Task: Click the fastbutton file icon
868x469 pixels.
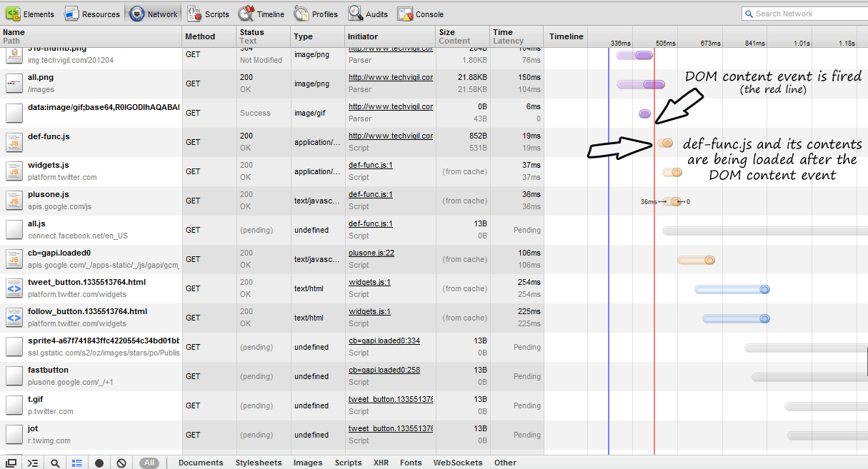Action: tap(14, 376)
